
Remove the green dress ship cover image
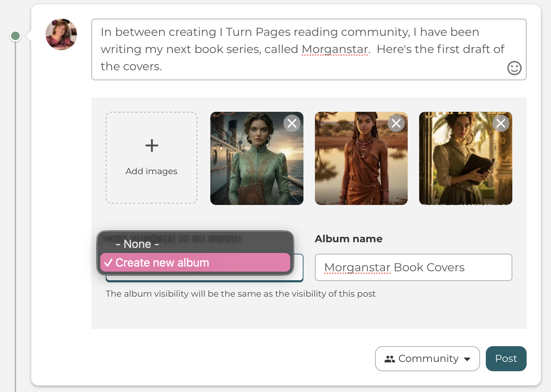(x=292, y=123)
